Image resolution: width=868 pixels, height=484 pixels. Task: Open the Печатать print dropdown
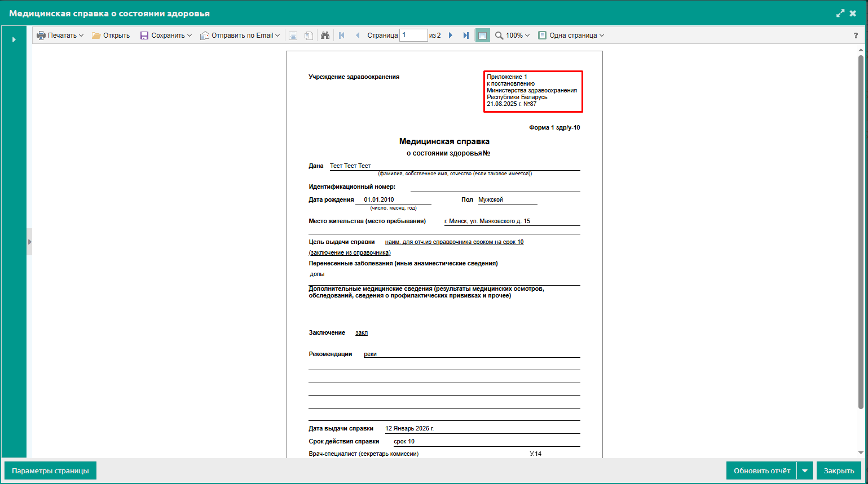(x=60, y=35)
